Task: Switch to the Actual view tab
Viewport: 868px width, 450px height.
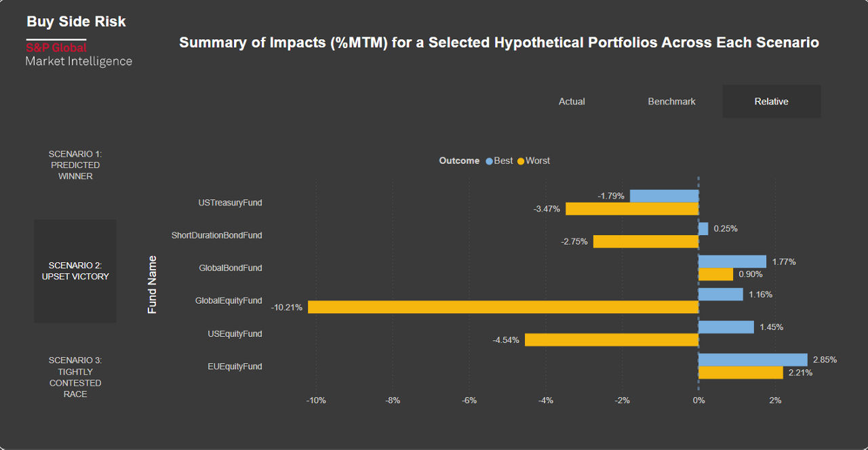Action: coord(572,102)
